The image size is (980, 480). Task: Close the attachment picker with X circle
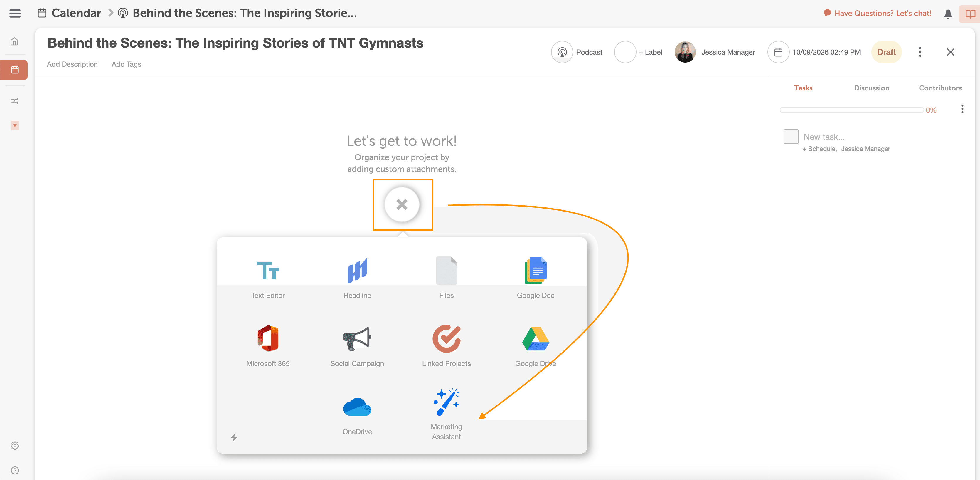tap(402, 204)
